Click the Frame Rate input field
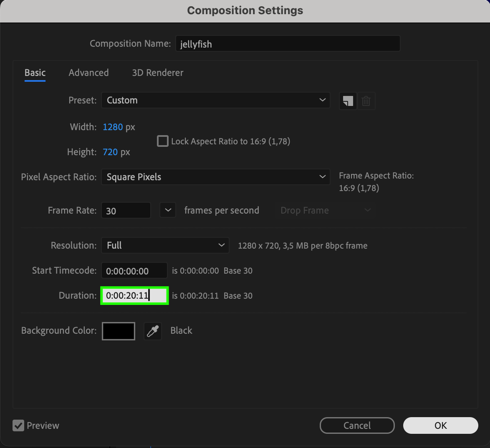 [126, 211]
